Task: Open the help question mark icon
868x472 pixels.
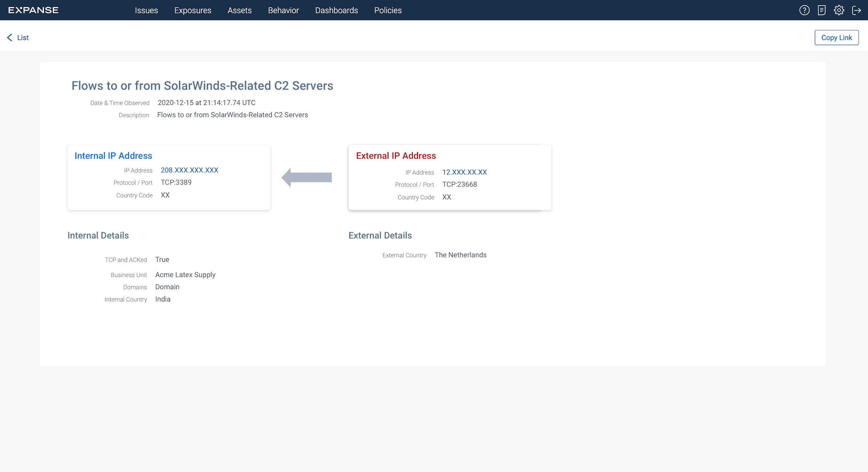Action: 804,10
